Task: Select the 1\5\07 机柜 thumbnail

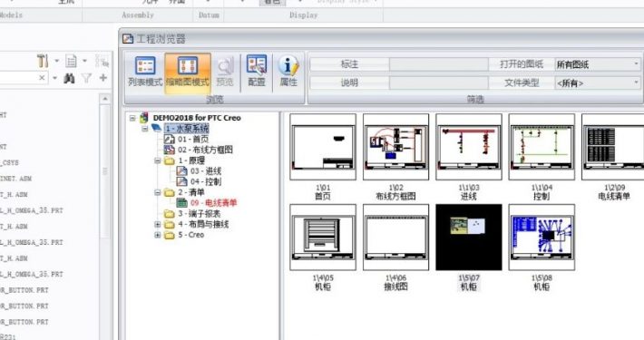Action: 469,237
